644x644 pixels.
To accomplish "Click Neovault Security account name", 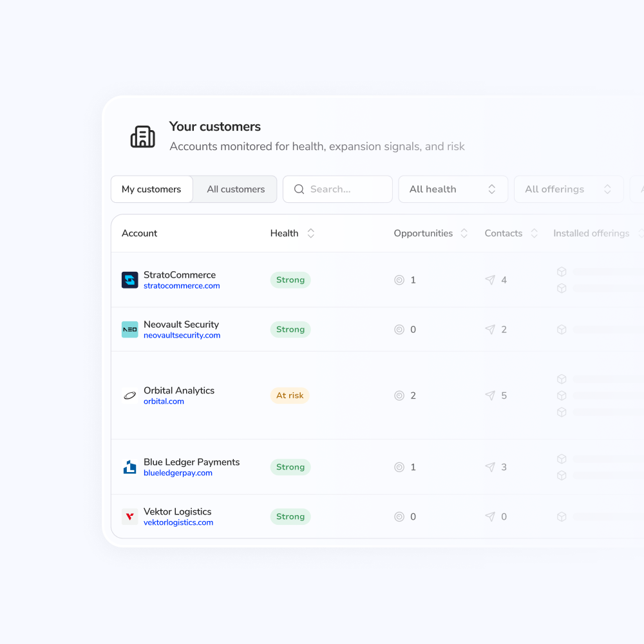I will [x=181, y=325].
